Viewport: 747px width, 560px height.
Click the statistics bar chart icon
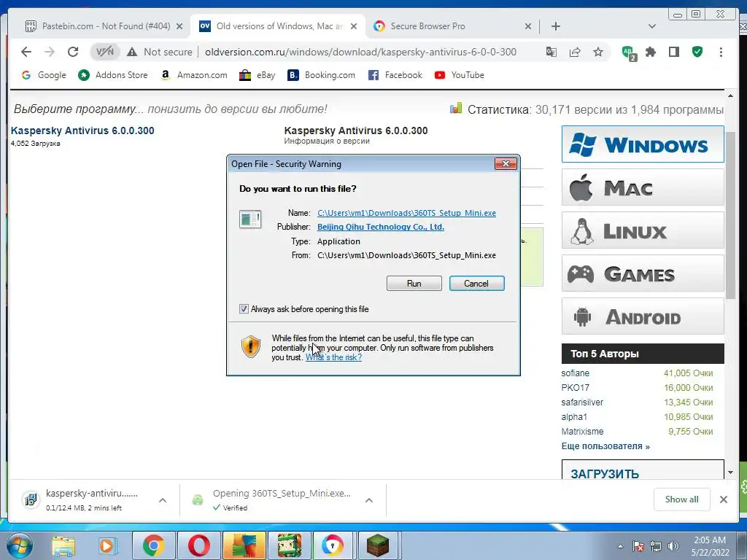coord(456,109)
